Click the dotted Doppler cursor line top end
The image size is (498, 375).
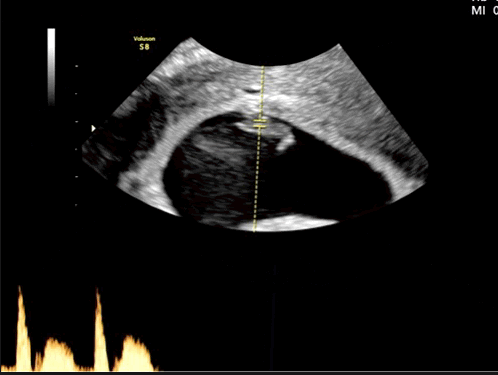[262, 67]
